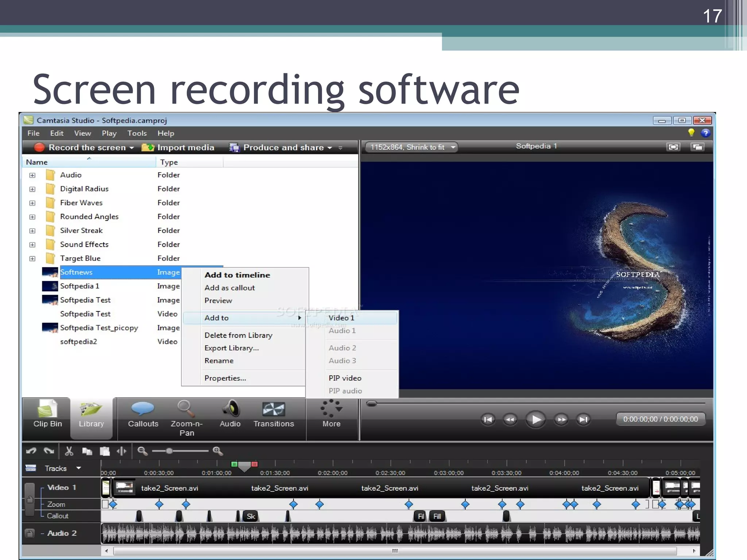Click the lightbulb tips icon
This screenshot has width=747, height=560.
(691, 133)
